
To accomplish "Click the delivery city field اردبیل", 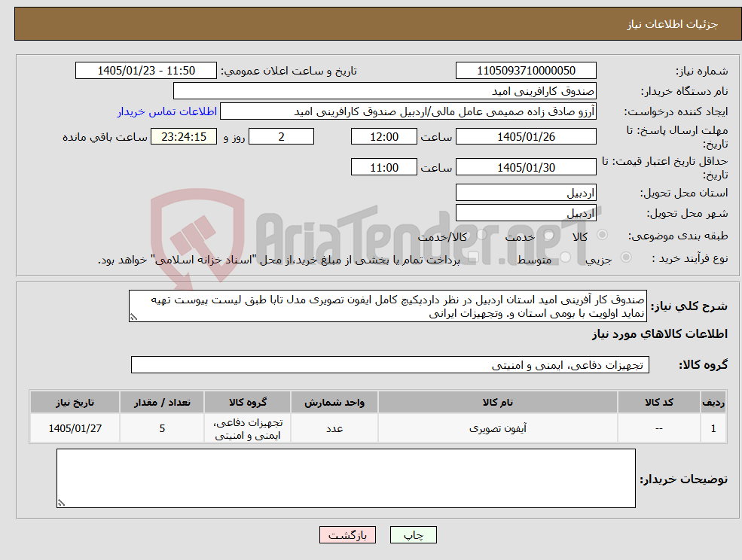I will pos(526,213).
